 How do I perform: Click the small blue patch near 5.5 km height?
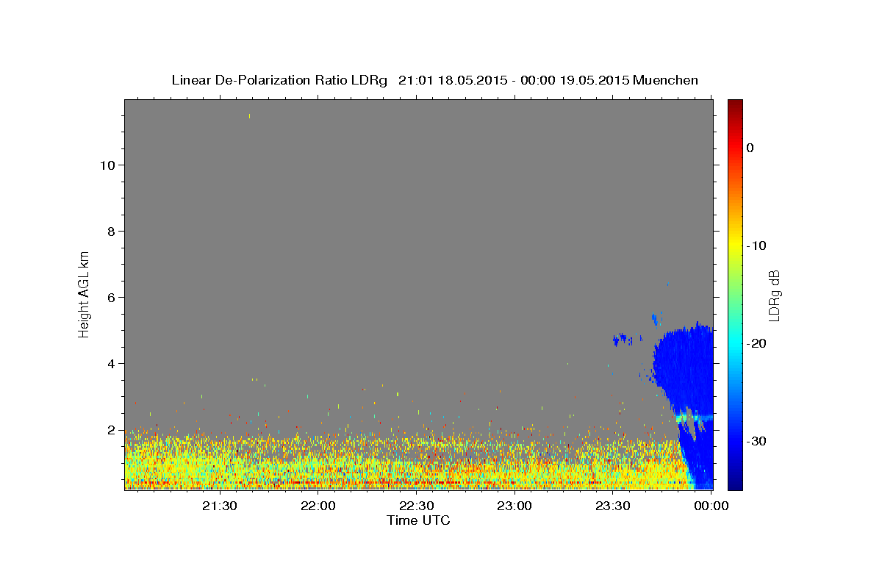tap(656, 318)
